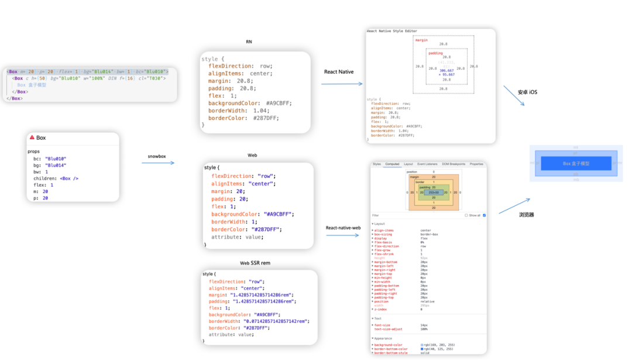Click the blue border-bottom-color swatch
Image resolution: width=632 pixels, height=364 pixels.
coord(422,349)
